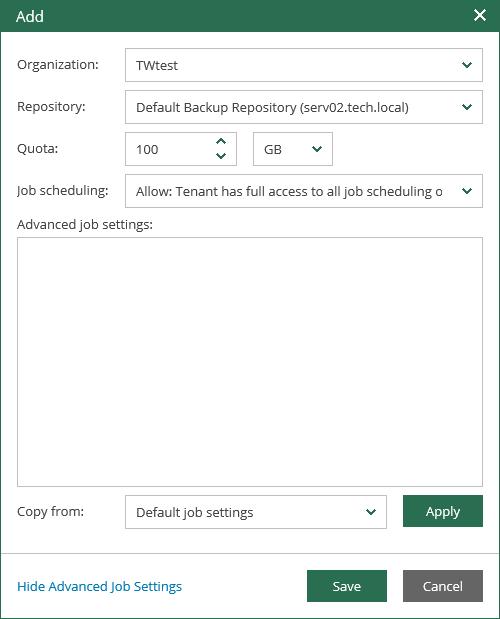Increase the Quota value with the up arrow
The width and height of the screenshot is (500, 619).
pos(221,141)
